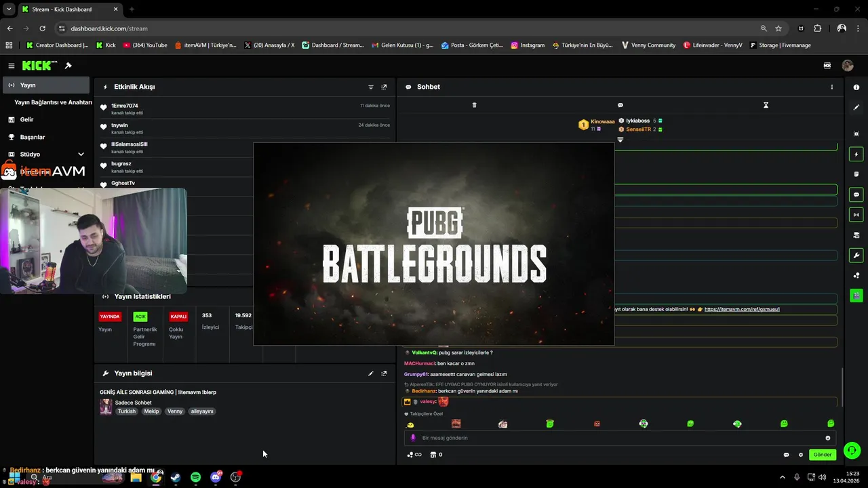Open the Yayın sidebar section
Screen dimensions: 868x488
[46, 85]
